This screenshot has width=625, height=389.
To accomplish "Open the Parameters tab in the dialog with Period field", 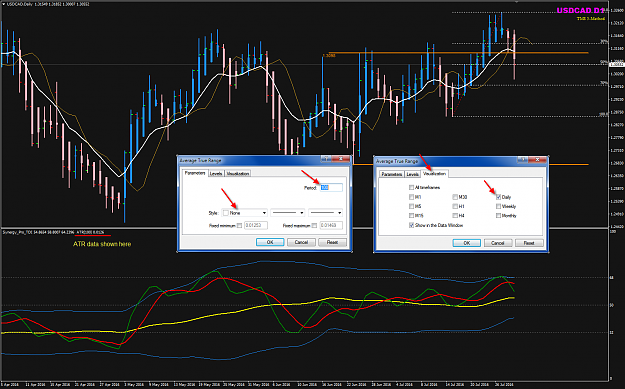I will click(x=195, y=173).
